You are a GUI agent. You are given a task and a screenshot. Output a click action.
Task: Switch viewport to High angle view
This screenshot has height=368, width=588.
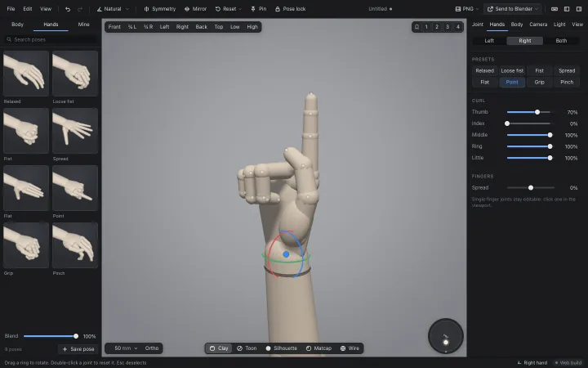(252, 27)
